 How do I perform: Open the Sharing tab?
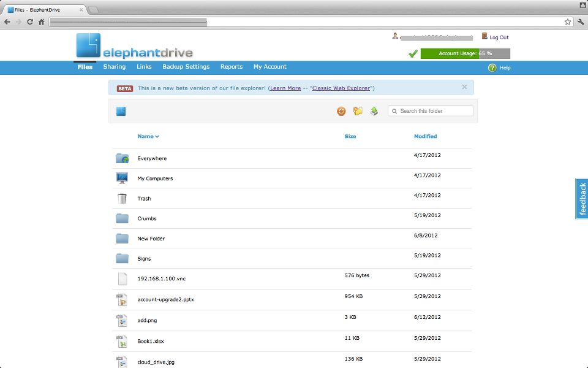point(114,67)
